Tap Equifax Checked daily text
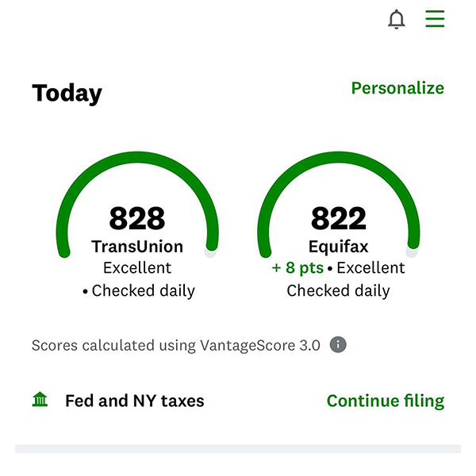476x476 pixels. point(339,291)
